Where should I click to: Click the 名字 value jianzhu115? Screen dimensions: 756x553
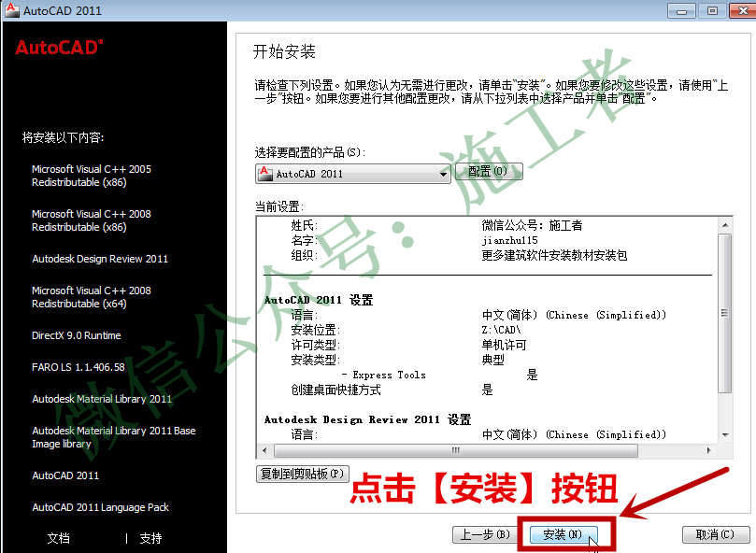click(x=509, y=240)
